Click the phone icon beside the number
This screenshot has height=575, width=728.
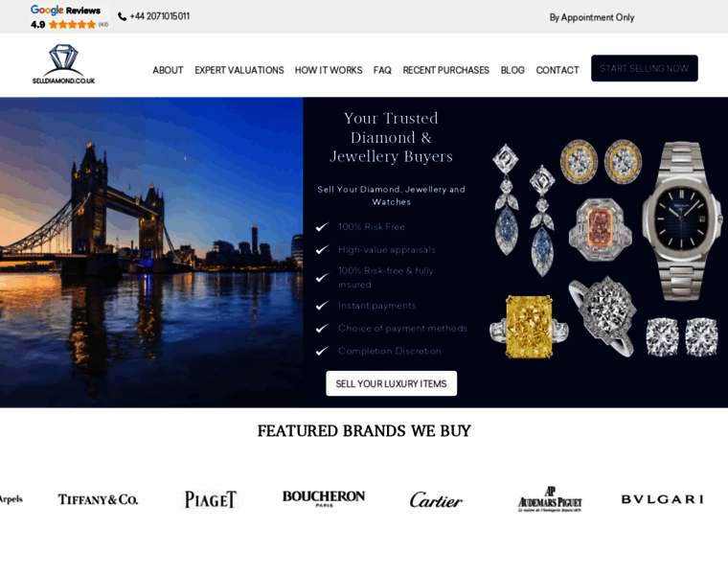tap(122, 16)
